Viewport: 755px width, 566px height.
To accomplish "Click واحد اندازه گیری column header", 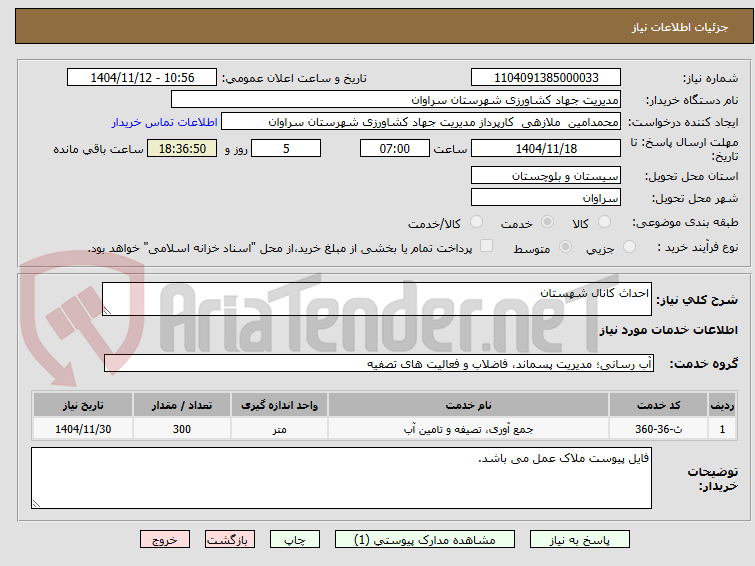I will [x=279, y=405].
